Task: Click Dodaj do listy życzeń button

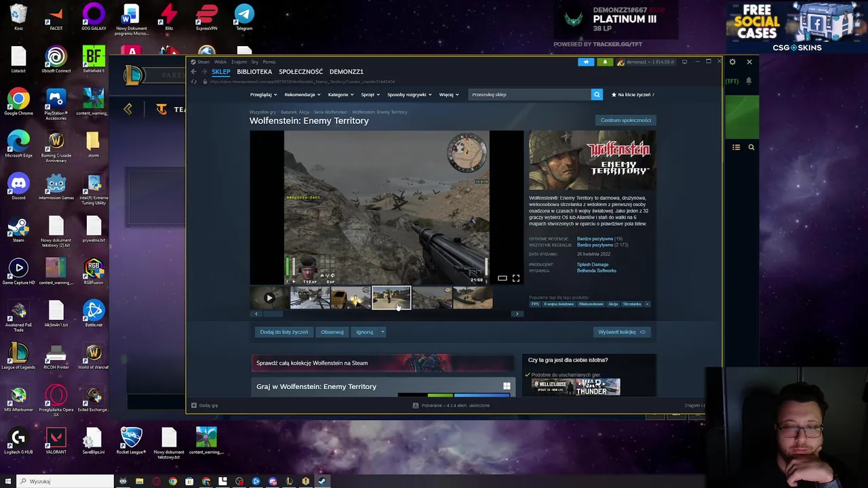Action: pyautogui.click(x=284, y=332)
